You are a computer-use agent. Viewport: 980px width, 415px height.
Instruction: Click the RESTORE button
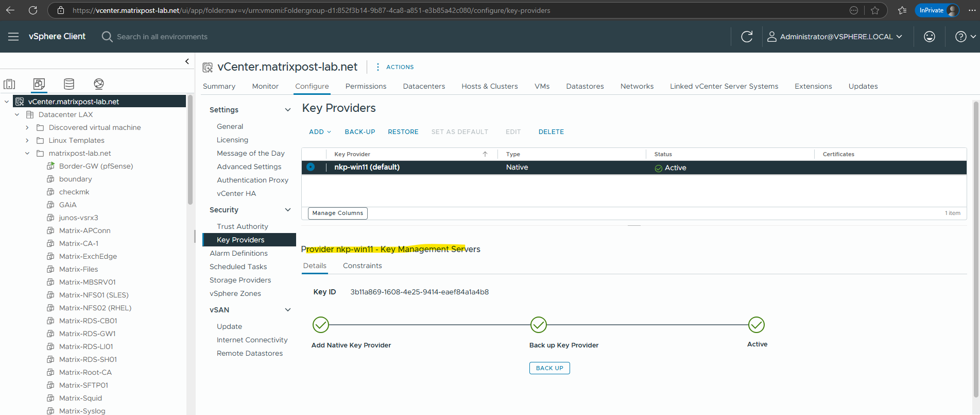403,132
